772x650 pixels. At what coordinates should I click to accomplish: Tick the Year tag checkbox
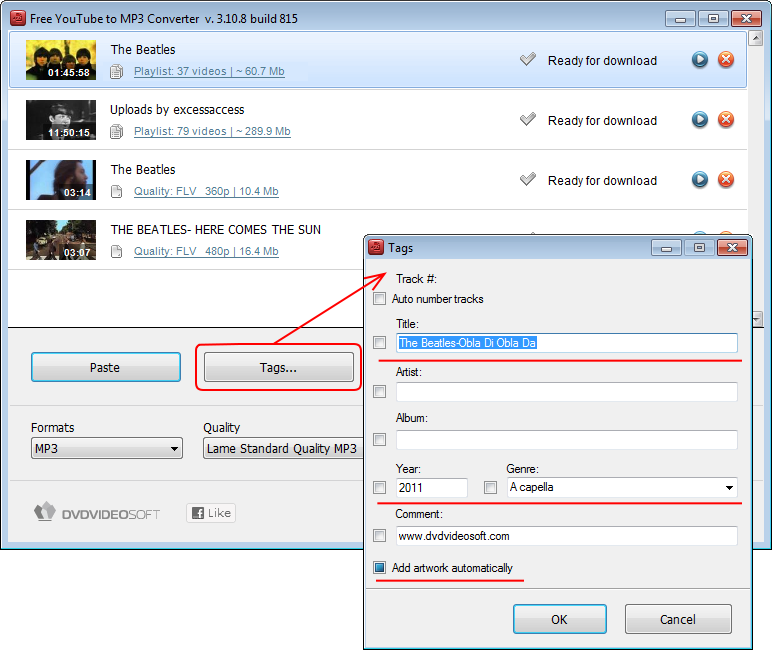pos(380,488)
